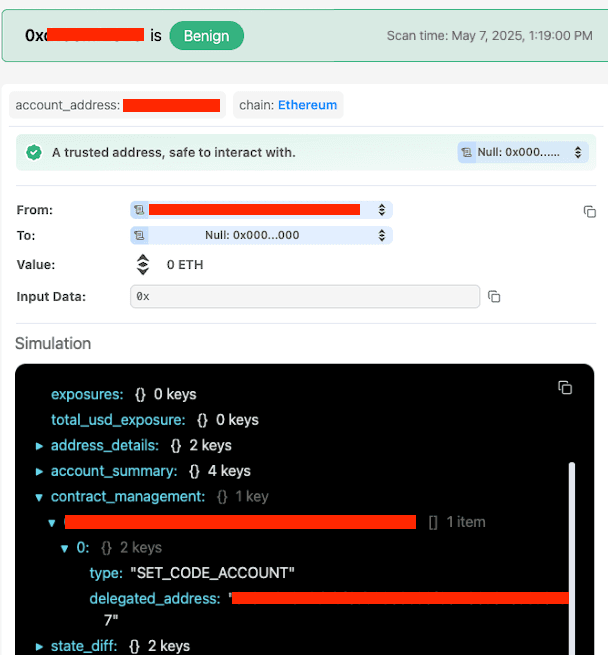
Task: Click the scroll icon beside Null: 0x000 badge
Action: [x=467, y=152]
